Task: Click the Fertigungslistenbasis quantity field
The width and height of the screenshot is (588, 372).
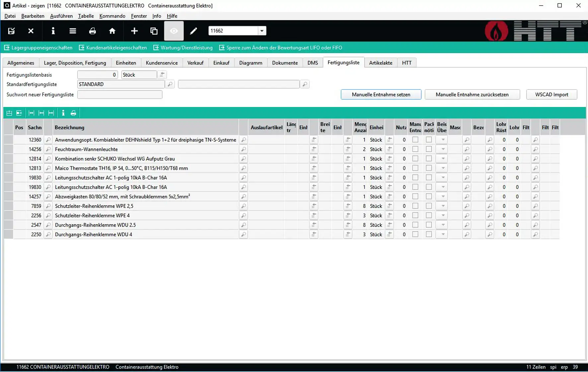Action: (x=98, y=75)
